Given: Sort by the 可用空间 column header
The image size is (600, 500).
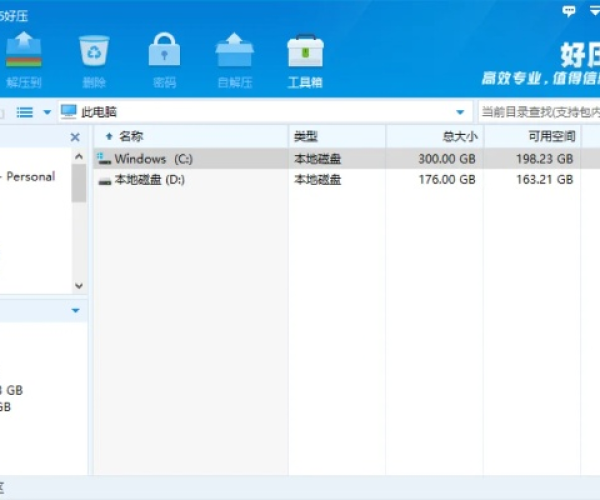Looking at the screenshot, I should click(532, 136).
